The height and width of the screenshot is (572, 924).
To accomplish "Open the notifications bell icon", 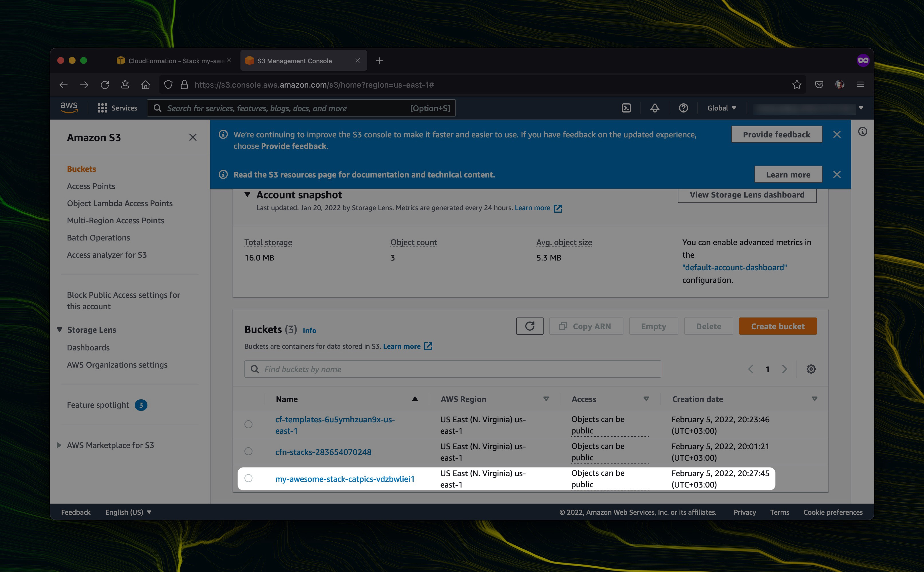I will pos(655,108).
